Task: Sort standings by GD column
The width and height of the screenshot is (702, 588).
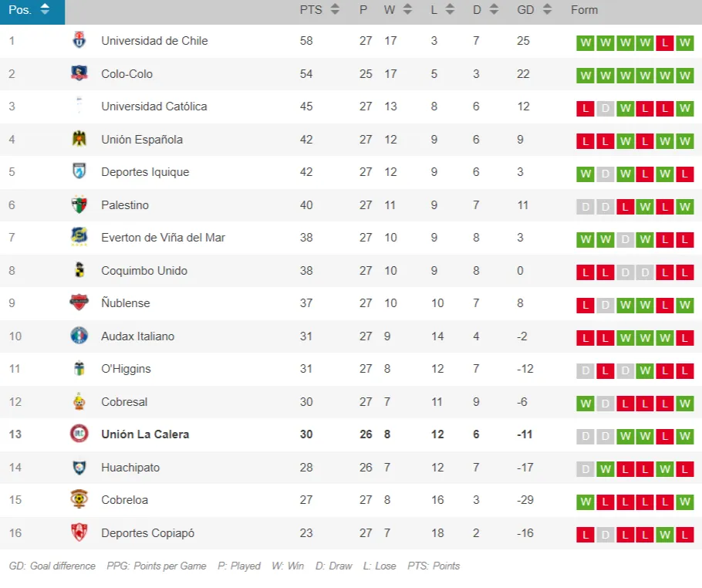Action: point(547,10)
